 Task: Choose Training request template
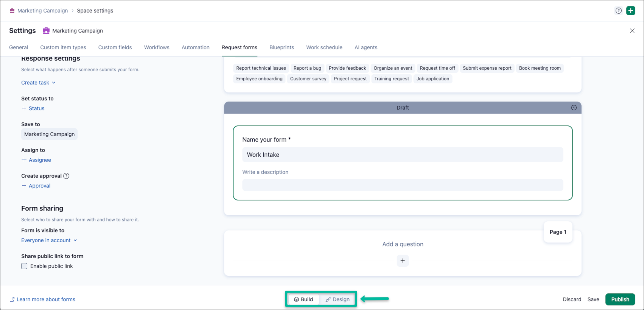coord(392,79)
